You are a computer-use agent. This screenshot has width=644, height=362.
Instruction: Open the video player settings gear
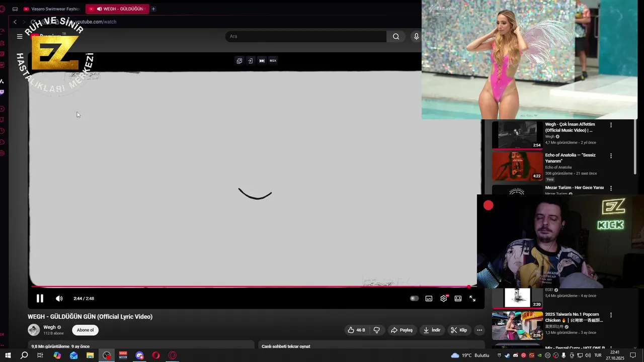coord(444,299)
